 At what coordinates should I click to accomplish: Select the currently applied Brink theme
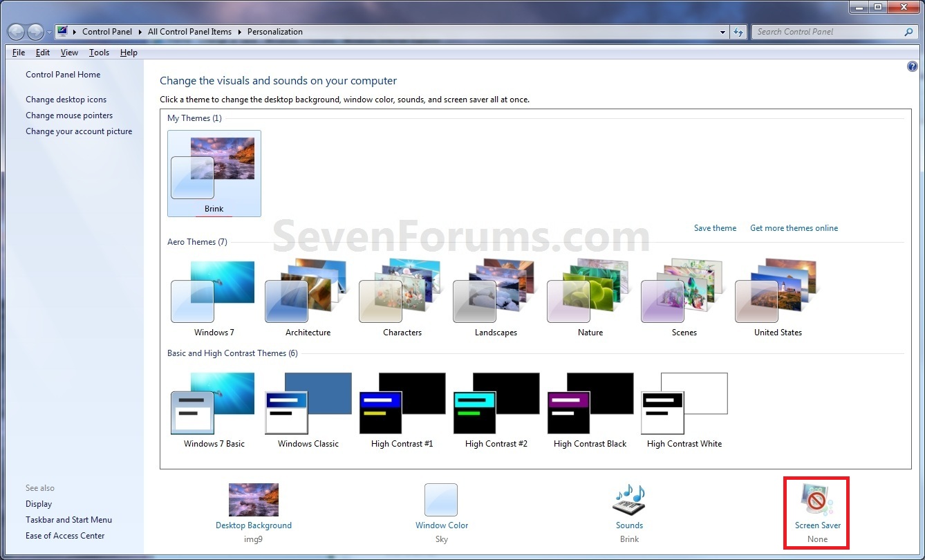[x=214, y=169]
